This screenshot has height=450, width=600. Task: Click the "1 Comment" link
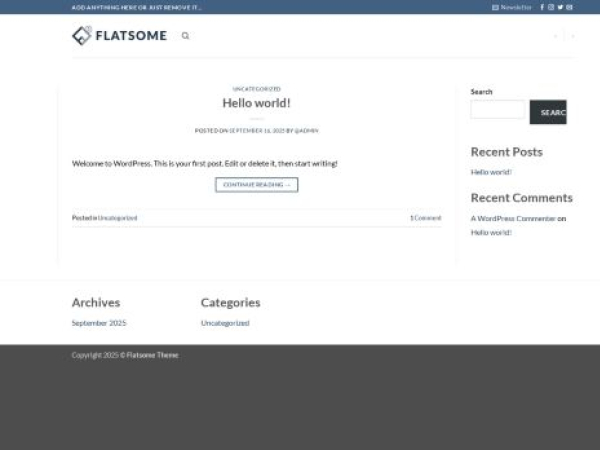[425, 218]
